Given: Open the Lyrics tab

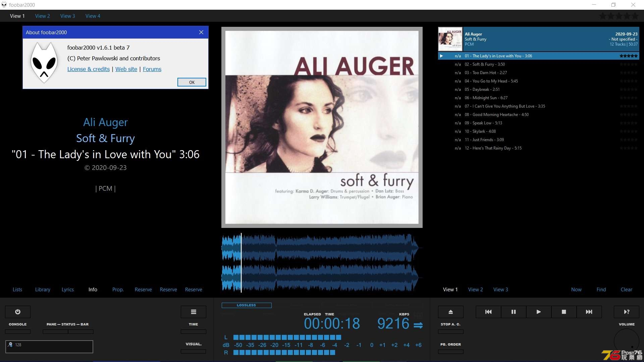Looking at the screenshot, I should click(x=68, y=290).
